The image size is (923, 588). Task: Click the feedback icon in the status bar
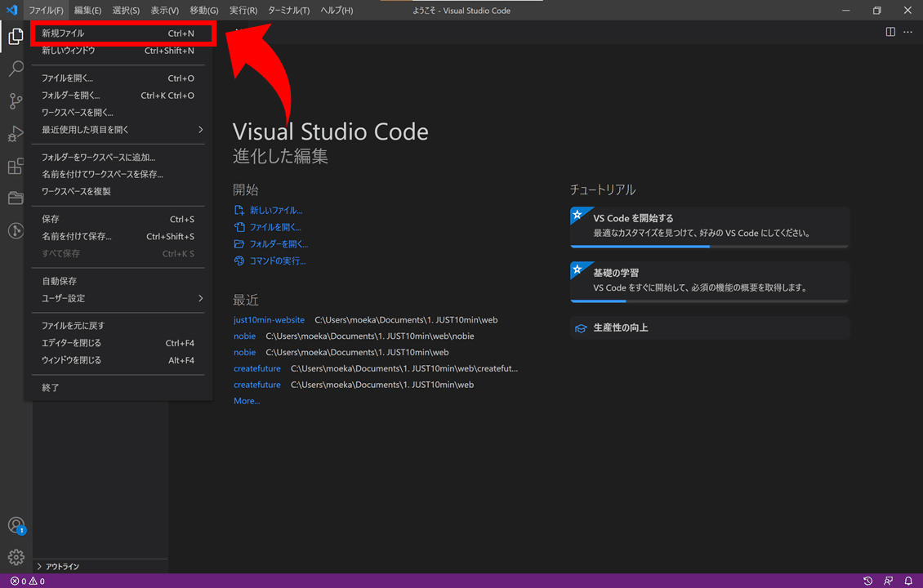tap(888, 581)
